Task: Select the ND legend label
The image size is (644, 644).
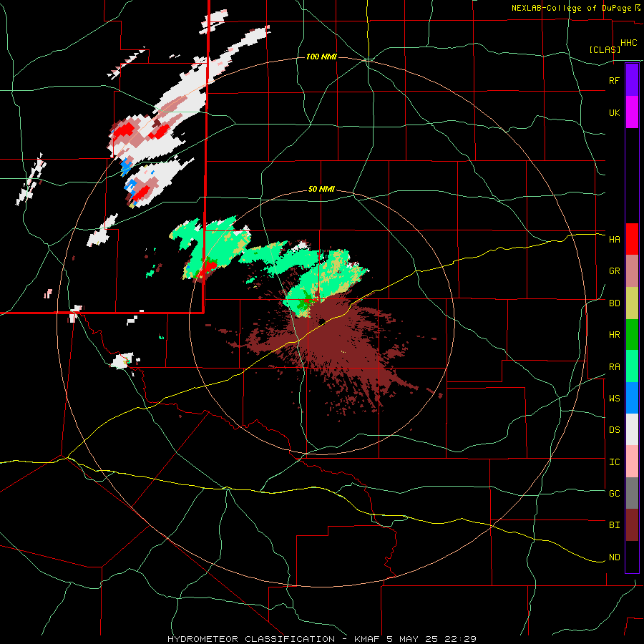Action: tap(614, 557)
